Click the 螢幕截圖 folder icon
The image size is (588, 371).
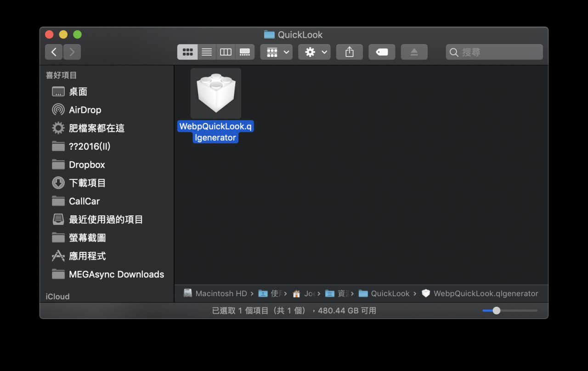(58, 237)
